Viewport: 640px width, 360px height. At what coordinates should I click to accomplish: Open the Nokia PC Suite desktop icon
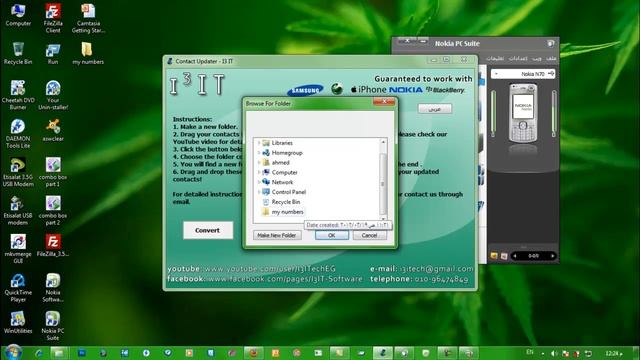pos(53,326)
